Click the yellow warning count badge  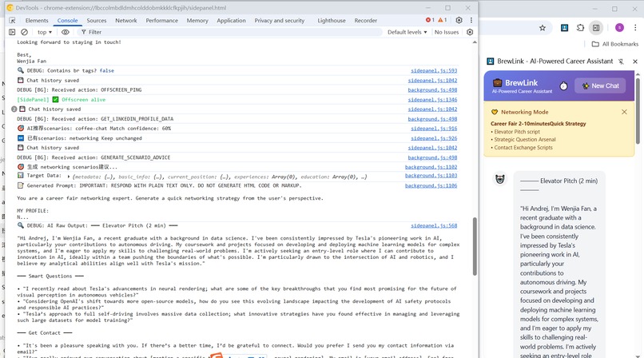(x=443, y=20)
